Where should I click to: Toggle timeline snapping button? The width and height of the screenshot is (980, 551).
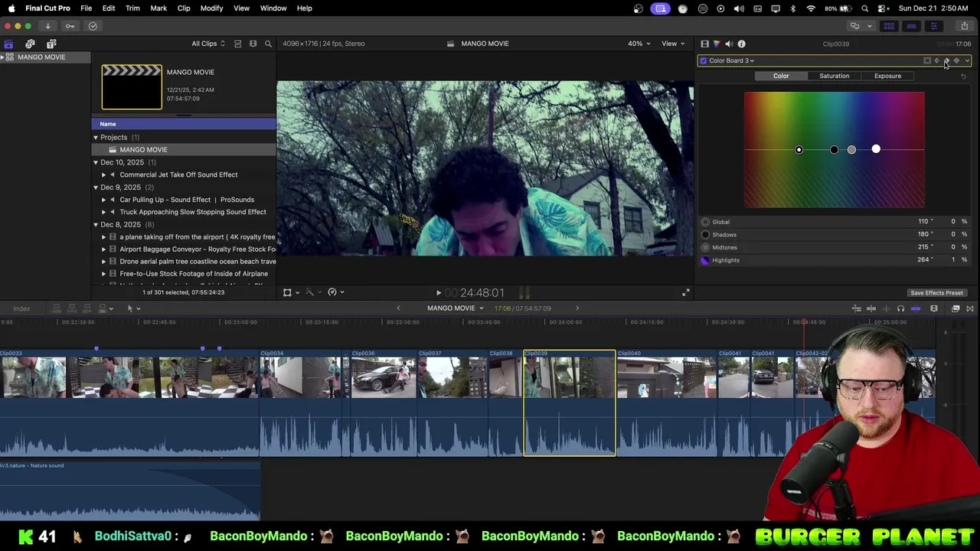tap(916, 308)
